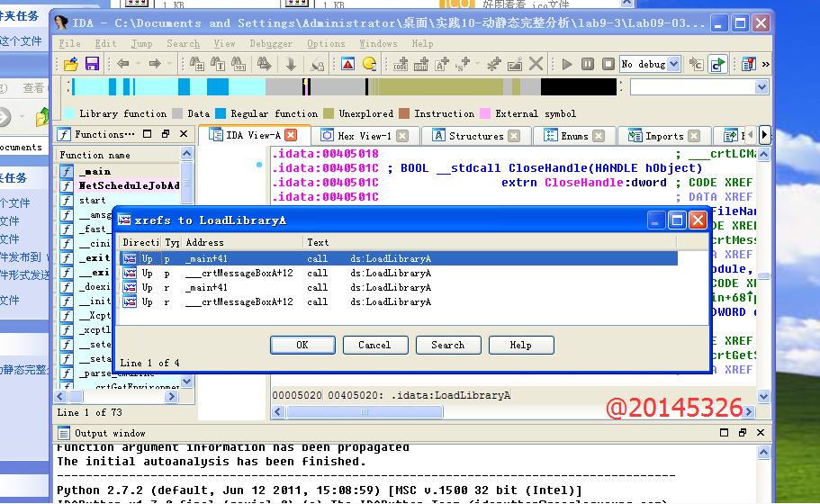Click the large X delete toolbar icon
Screen dimensions: 820x504
(536, 64)
